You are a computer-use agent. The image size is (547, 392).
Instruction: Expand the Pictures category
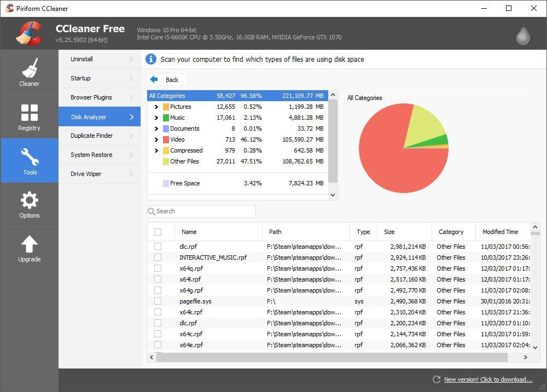[x=156, y=107]
